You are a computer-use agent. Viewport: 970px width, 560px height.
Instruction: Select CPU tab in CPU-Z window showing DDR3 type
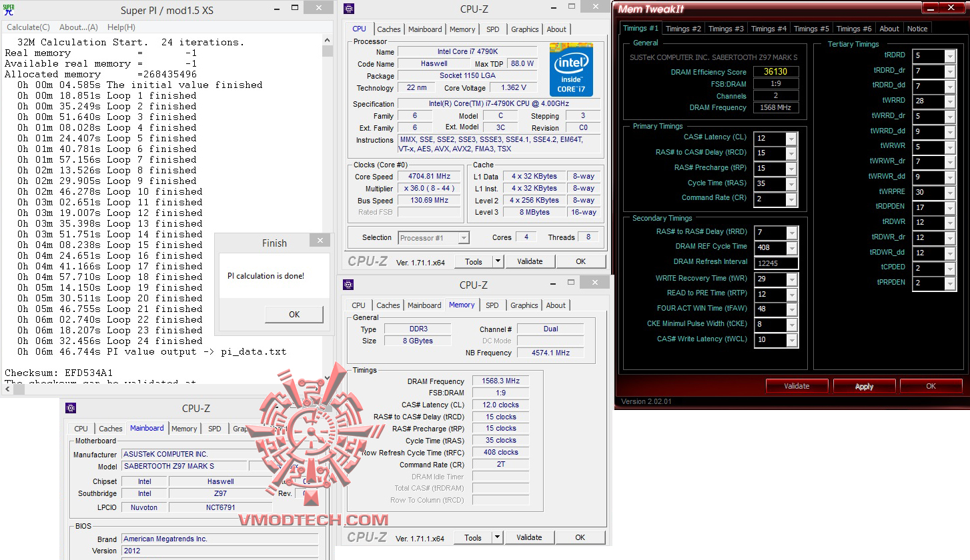(358, 305)
